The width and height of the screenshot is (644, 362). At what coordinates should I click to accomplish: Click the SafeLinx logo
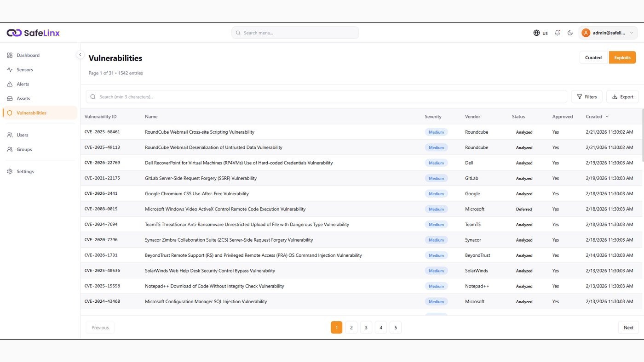click(x=33, y=33)
